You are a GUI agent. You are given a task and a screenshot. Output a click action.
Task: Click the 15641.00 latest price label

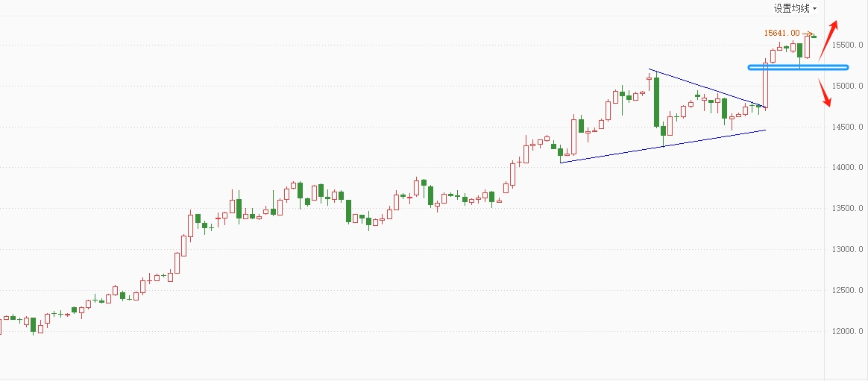pos(781,33)
